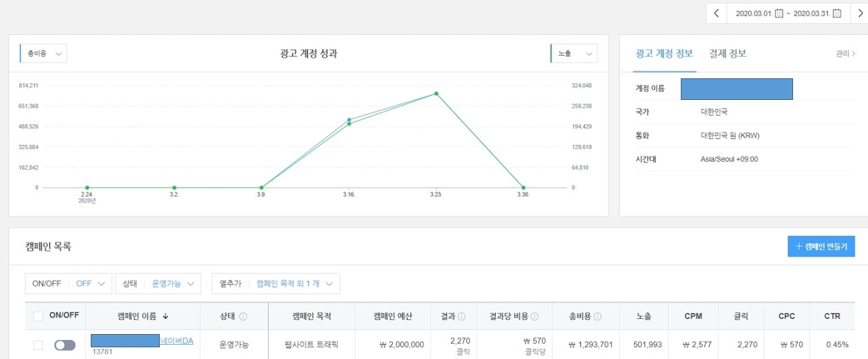Click info icon next to 결과 column
868x359 pixels.
(x=461, y=317)
